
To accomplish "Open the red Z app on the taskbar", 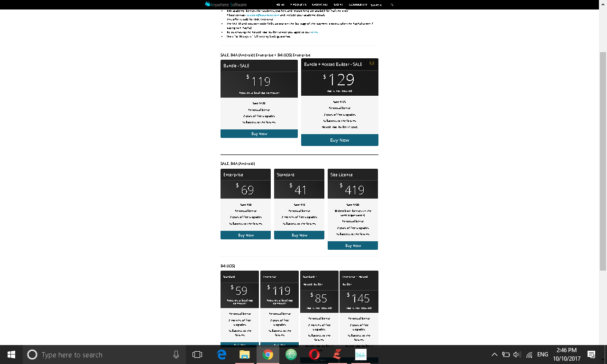I will coord(337,355).
